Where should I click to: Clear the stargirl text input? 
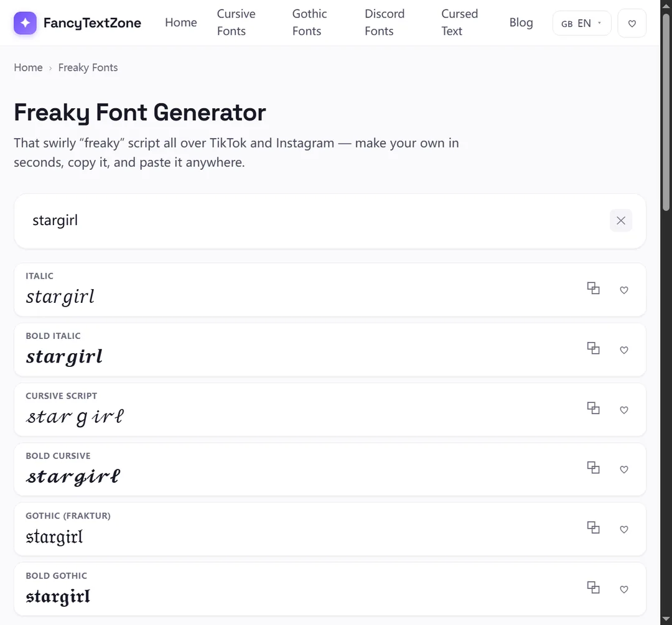(x=620, y=220)
